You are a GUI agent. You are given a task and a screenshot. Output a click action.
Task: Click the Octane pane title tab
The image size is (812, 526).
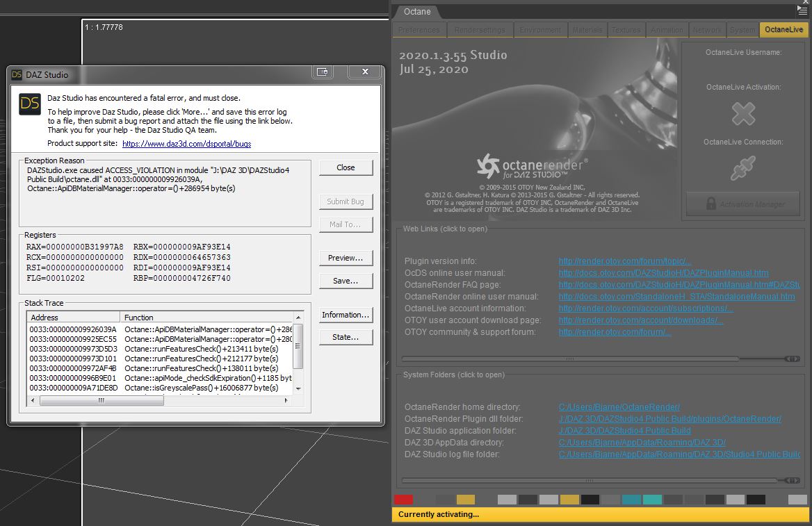pyautogui.click(x=417, y=12)
